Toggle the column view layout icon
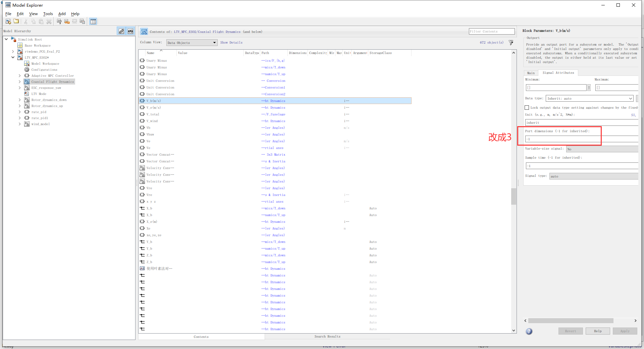This screenshot has width=644, height=349. point(93,21)
